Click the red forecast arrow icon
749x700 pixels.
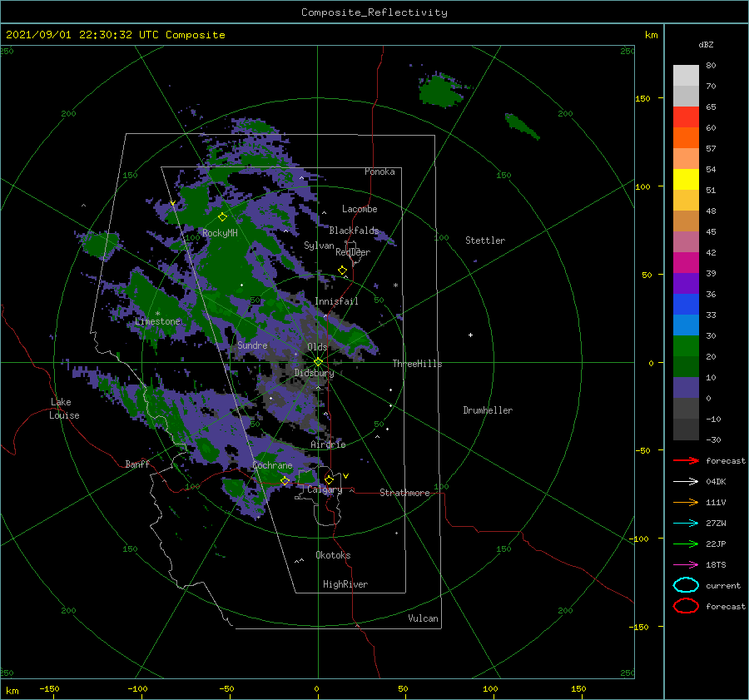(686, 460)
